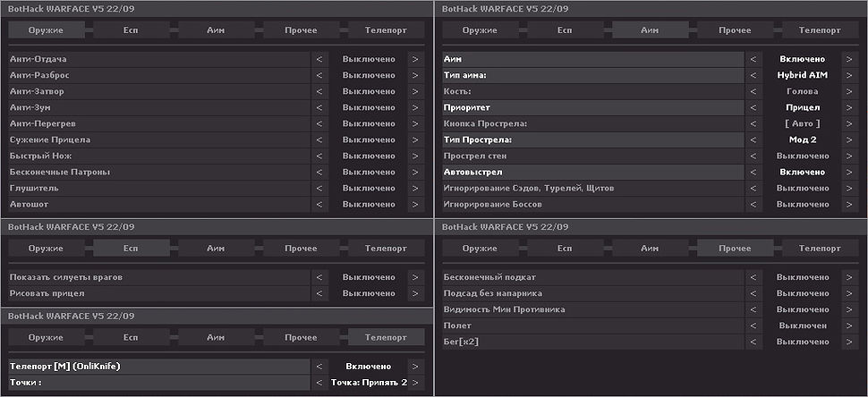Click the right arrow for Бесконечный подкат

coord(850,277)
